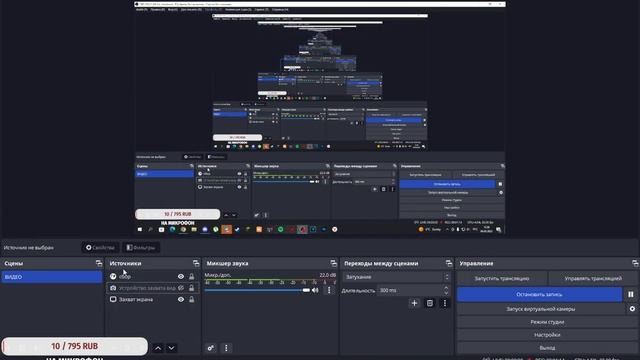Show the Устройство захвата видео source via eye
The height and width of the screenshot is (360, 640).
tap(181, 288)
